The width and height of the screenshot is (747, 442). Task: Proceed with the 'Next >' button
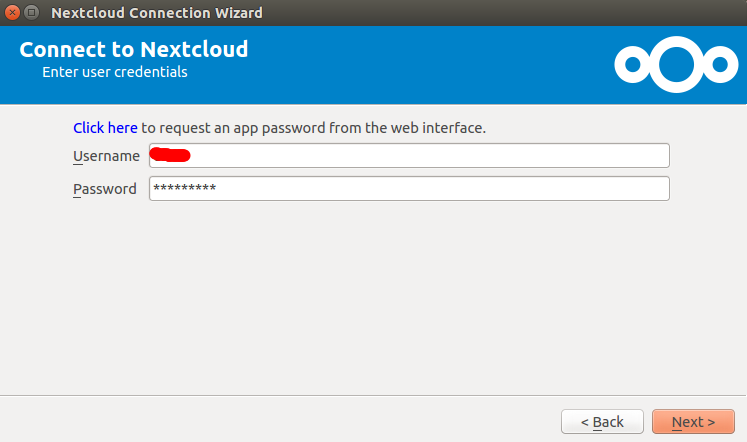(x=693, y=422)
